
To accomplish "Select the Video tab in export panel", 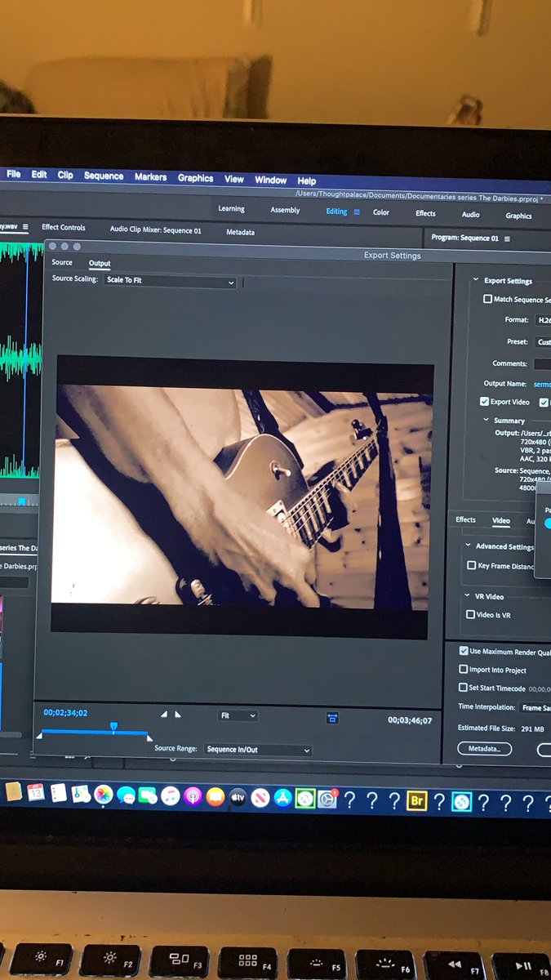I will coord(501,520).
